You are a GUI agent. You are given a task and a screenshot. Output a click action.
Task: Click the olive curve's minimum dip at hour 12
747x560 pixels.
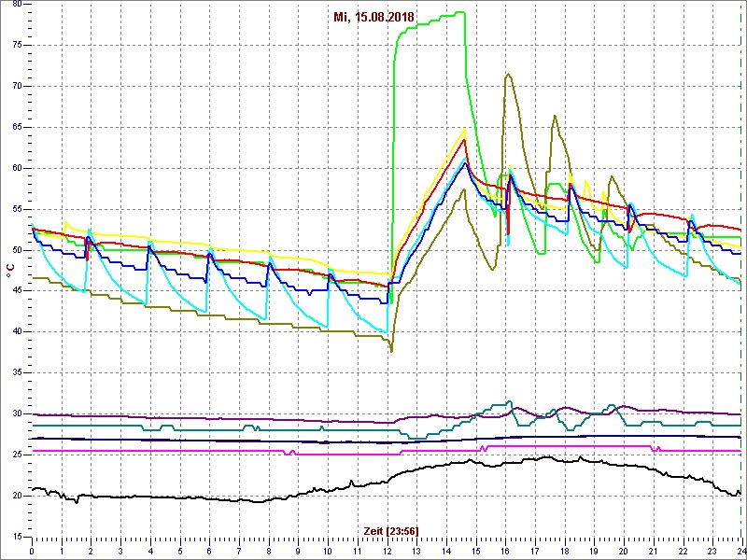click(x=391, y=351)
